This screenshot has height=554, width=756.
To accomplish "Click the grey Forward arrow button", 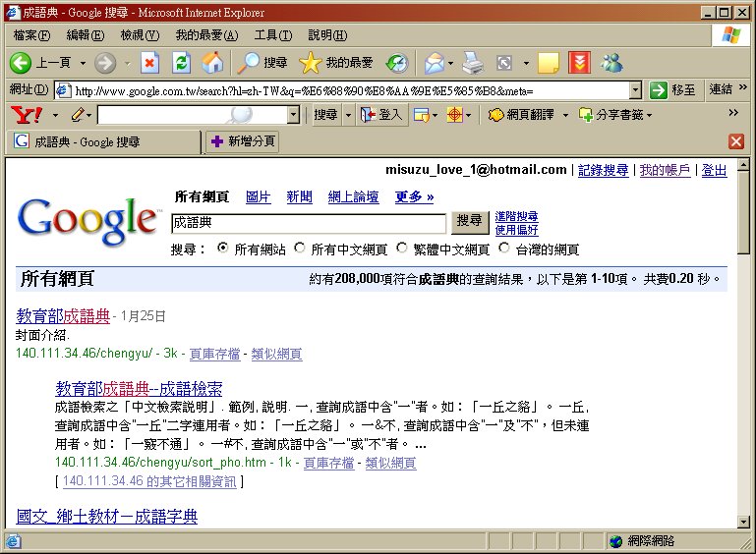I will click(x=105, y=63).
